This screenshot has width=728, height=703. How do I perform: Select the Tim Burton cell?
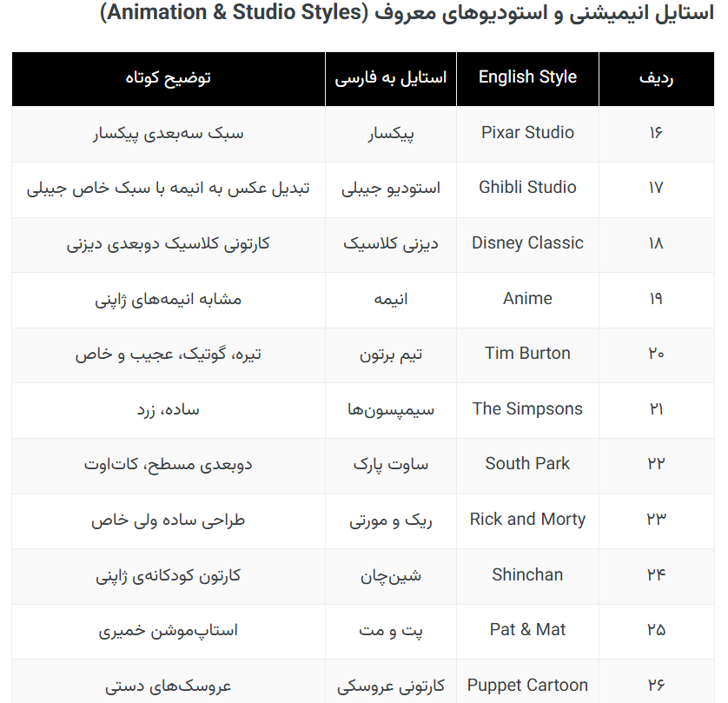click(x=527, y=354)
